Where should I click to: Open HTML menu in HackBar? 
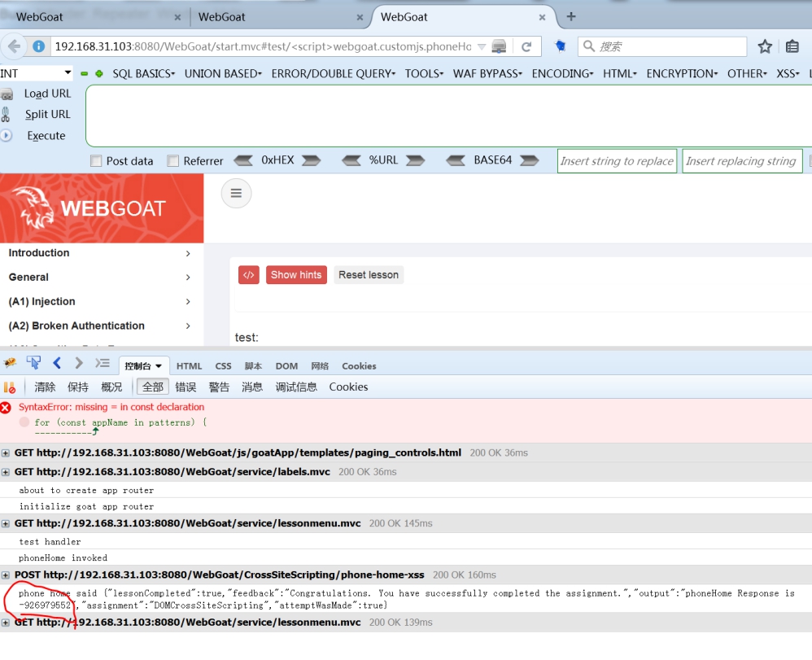click(620, 73)
